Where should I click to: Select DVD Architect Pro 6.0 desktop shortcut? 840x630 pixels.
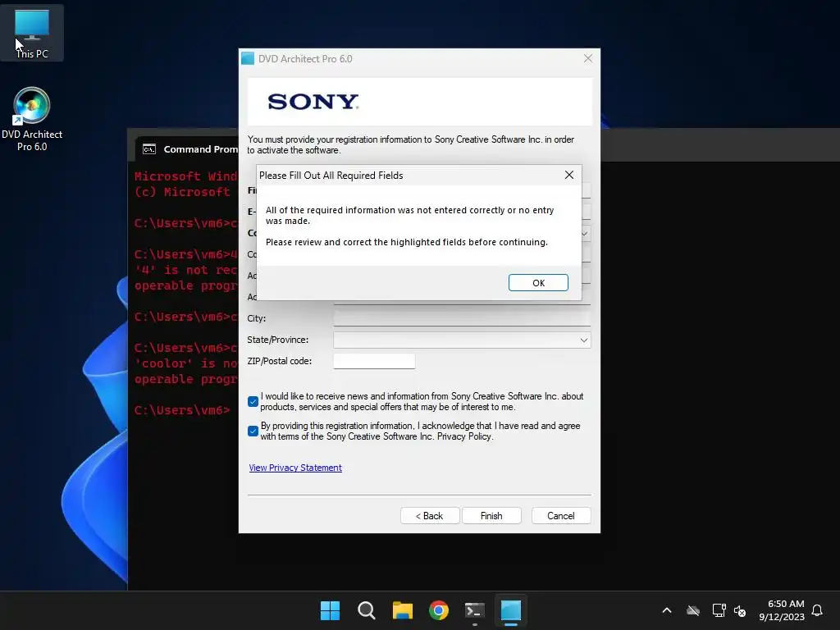pyautogui.click(x=32, y=119)
